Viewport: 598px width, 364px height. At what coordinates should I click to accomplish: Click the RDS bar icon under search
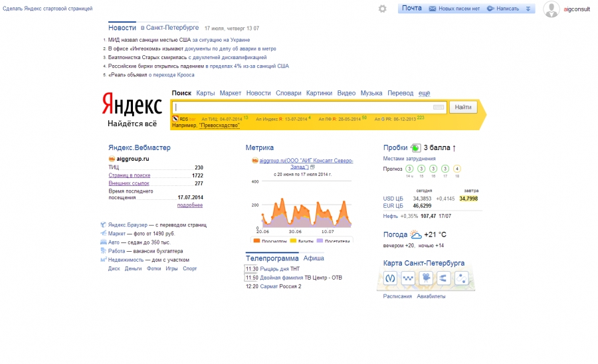point(175,119)
